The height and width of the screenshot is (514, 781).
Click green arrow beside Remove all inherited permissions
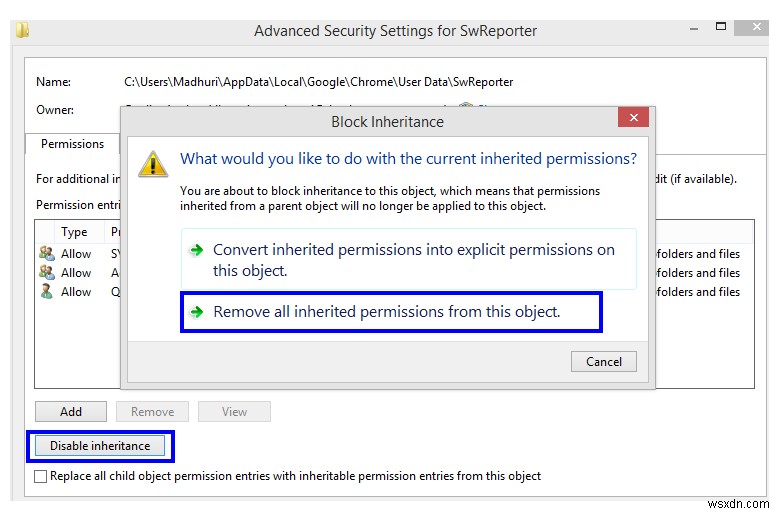point(196,312)
